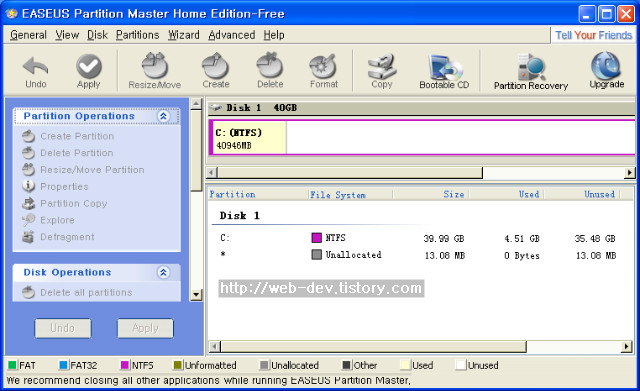Click partition list scrollbar right arrow

(627, 347)
